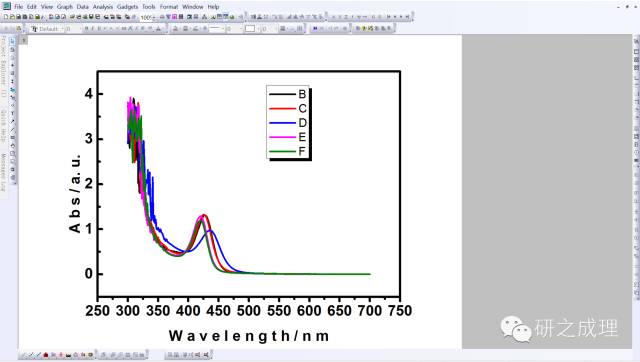Click the Scatter plot icon in bottom toolbar
The height and width of the screenshot is (362, 640).
[31, 355]
